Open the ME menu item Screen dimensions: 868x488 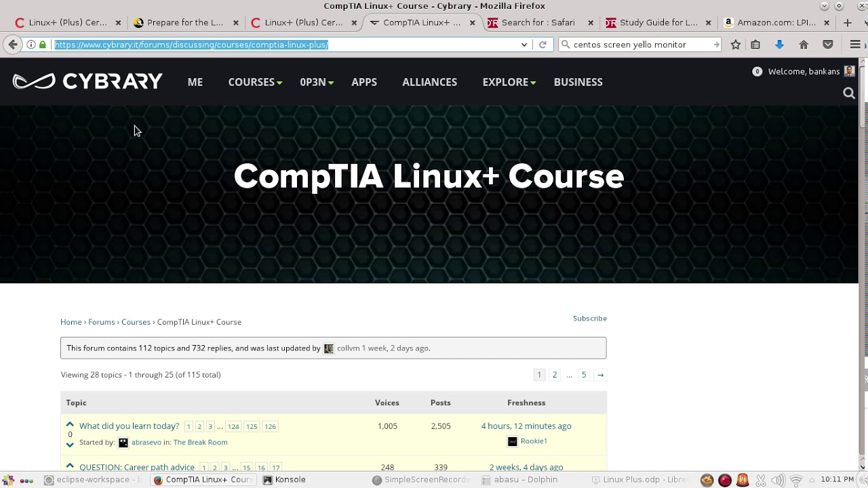(x=195, y=82)
